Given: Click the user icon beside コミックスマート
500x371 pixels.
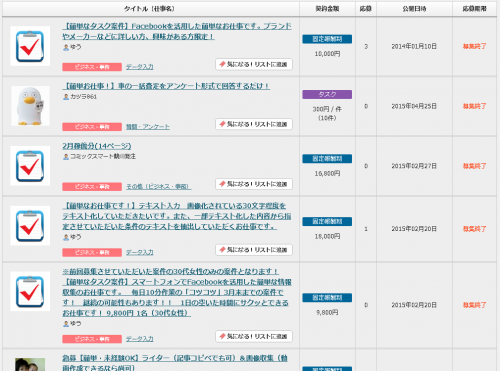Looking at the screenshot, I should (66, 156).
